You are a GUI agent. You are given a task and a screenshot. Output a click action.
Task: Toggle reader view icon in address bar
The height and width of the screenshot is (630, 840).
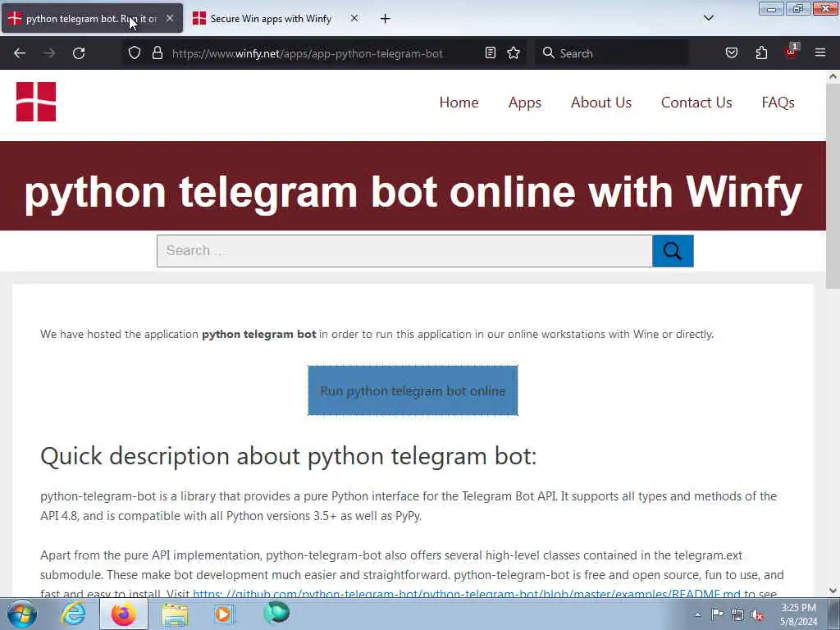coord(491,52)
